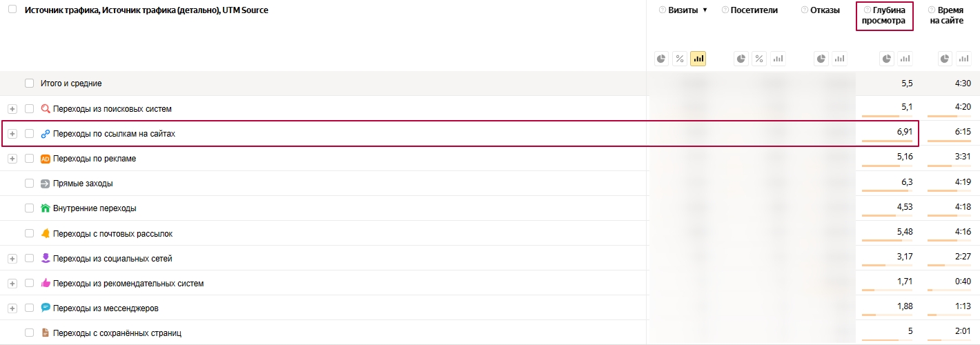Click pie chart icon under Глубина просмотра
The image size is (980, 345).
pos(887,59)
